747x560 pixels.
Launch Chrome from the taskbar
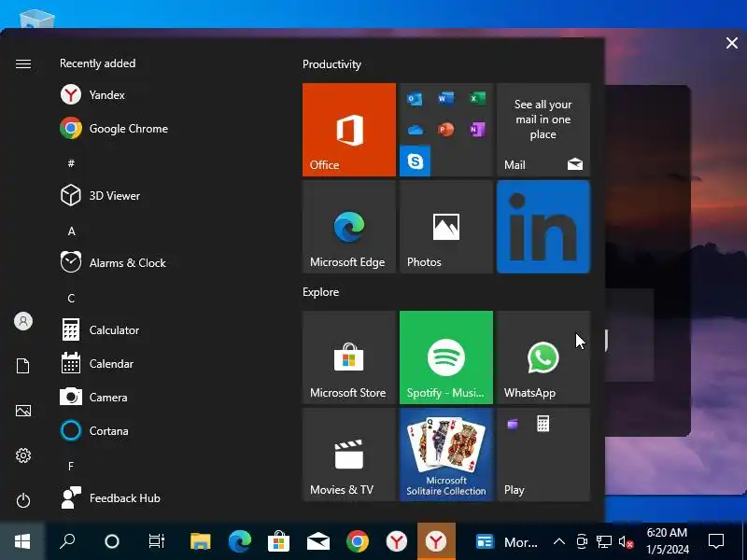(x=358, y=541)
